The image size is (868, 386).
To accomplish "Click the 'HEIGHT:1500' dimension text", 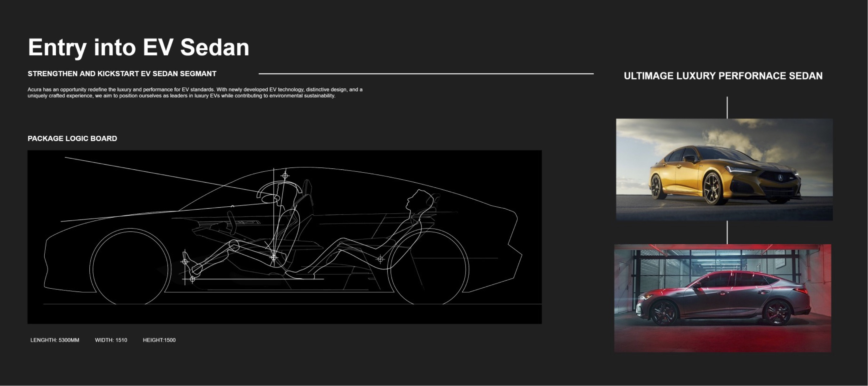I will click(x=159, y=340).
